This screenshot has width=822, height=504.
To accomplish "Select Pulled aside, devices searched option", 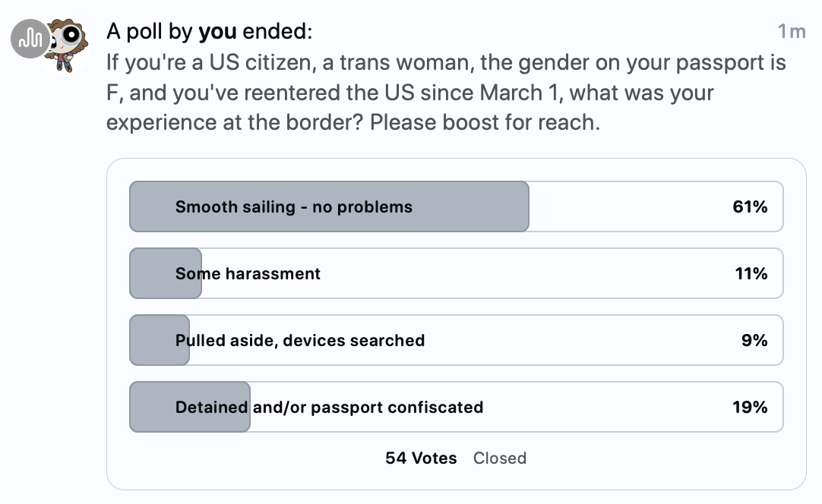I will coord(456,340).
